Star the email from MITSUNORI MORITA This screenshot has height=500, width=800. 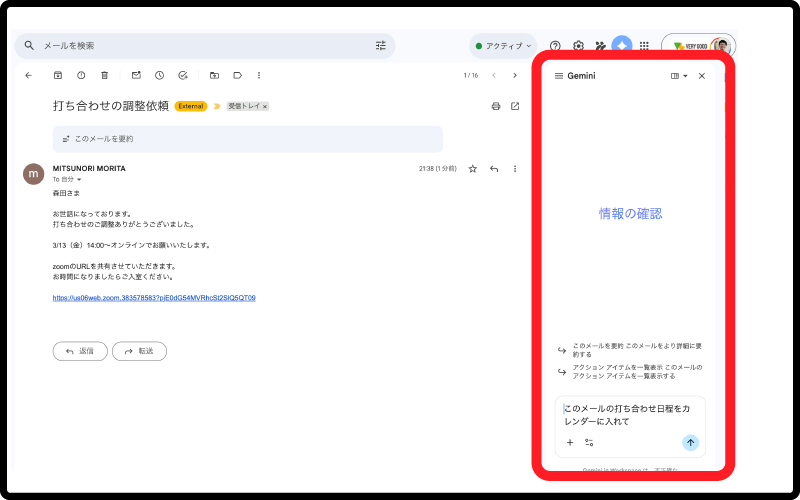[473, 169]
